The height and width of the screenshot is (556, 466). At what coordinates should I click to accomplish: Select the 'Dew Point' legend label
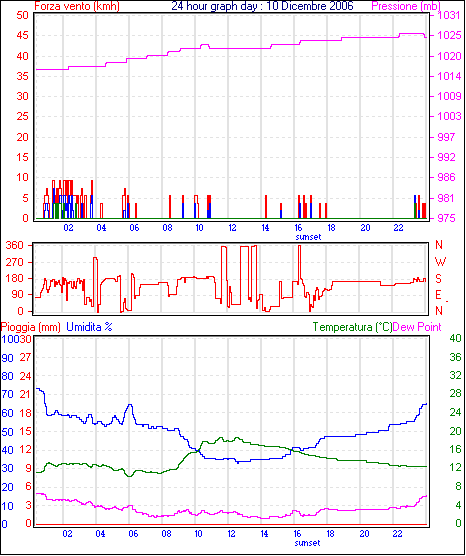pyautogui.click(x=417, y=327)
